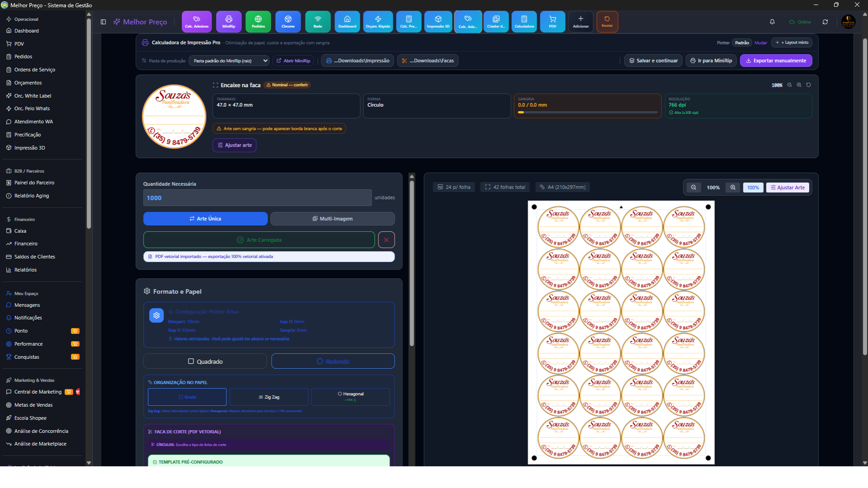Zoom in the sheet preview
Screen dimensions: 868x488
(x=733, y=188)
